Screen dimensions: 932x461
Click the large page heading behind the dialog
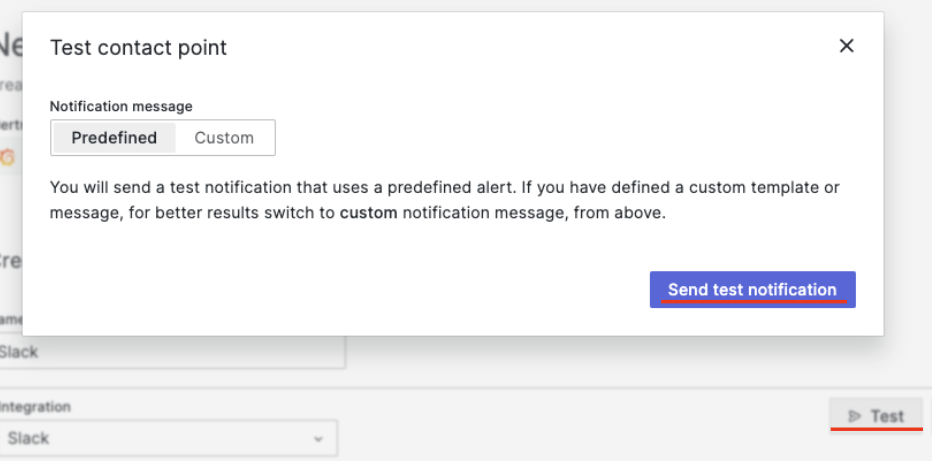pos(10,45)
